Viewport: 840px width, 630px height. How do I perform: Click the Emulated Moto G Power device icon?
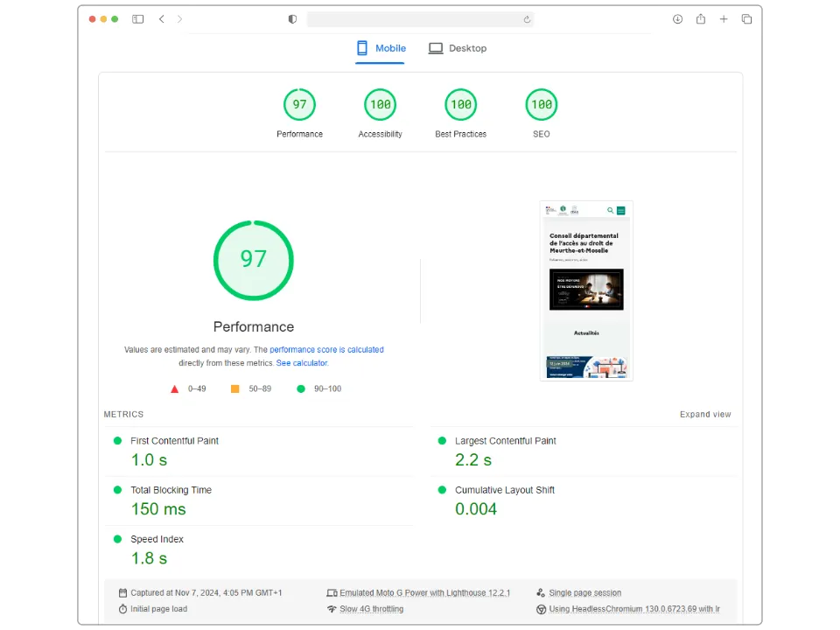(332, 592)
